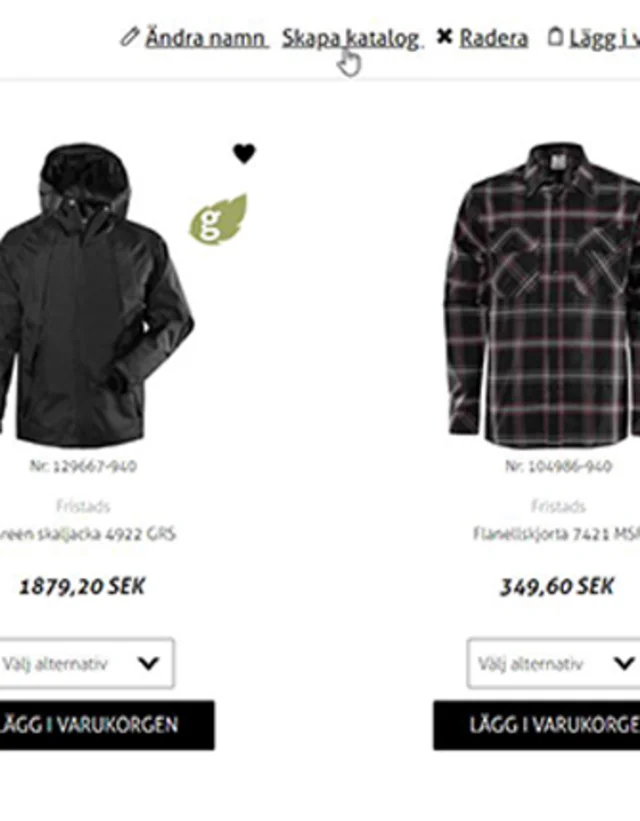Select the Skapa katalog link
This screenshot has height=821, width=640.
coord(351,39)
